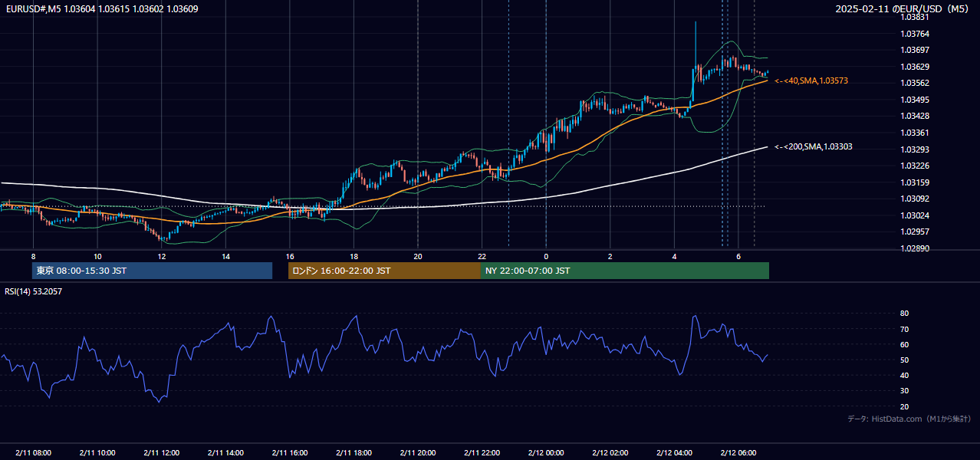
Task: Click hour tick 22 under the price chart
Action: [x=482, y=256]
